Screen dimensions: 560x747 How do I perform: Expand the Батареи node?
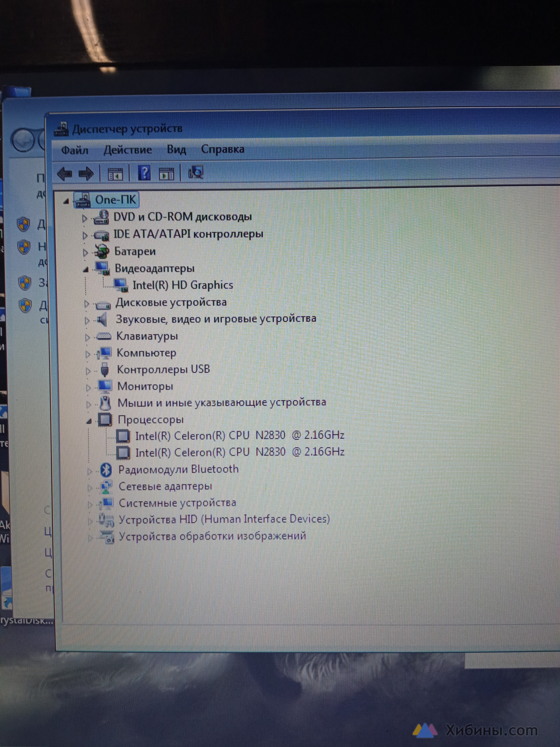coord(85,253)
